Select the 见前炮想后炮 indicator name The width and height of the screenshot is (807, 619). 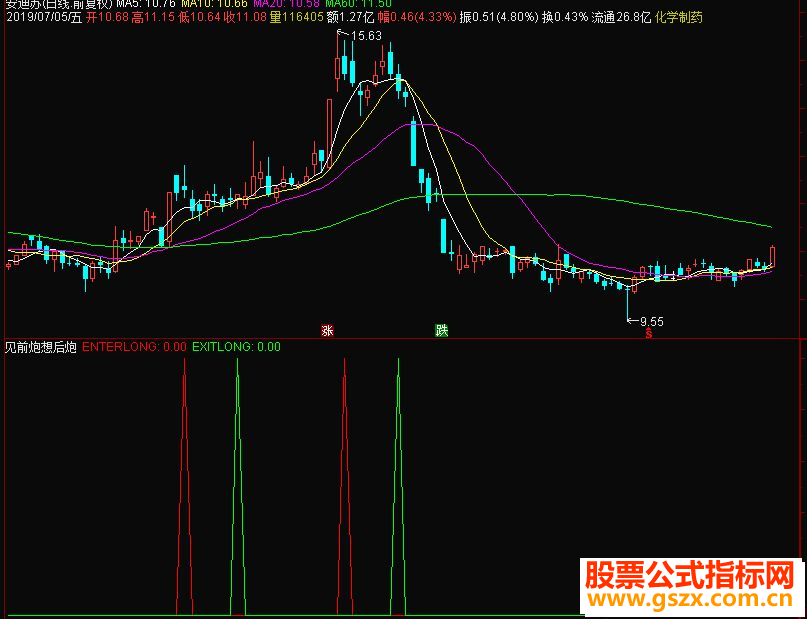point(41,347)
